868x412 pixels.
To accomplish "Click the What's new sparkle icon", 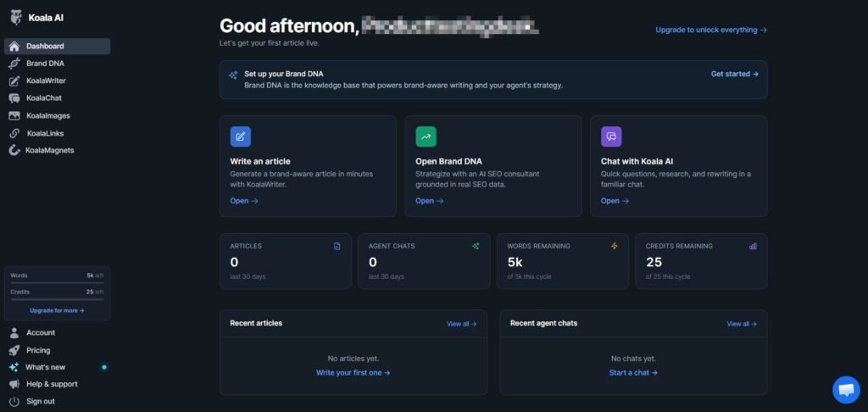I will click(14, 367).
